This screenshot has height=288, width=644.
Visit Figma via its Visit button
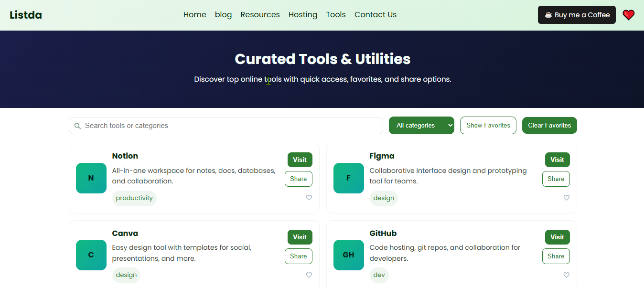tap(558, 160)
